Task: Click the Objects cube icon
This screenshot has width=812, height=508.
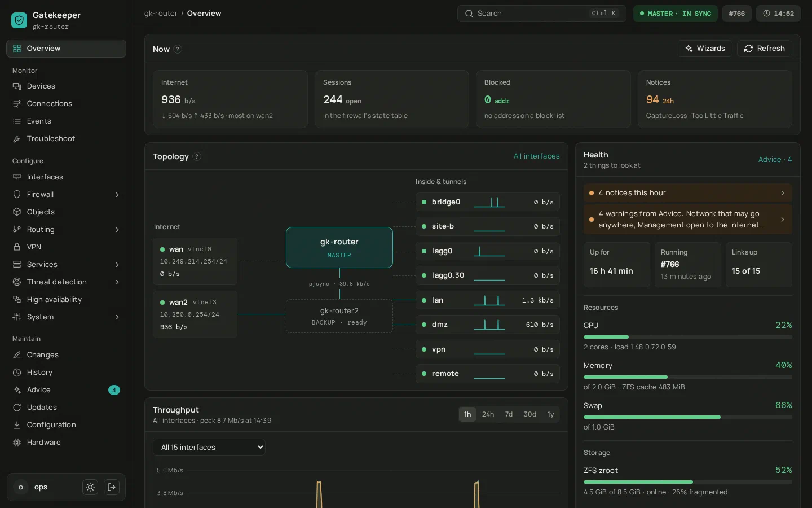Action: (17, 212)
